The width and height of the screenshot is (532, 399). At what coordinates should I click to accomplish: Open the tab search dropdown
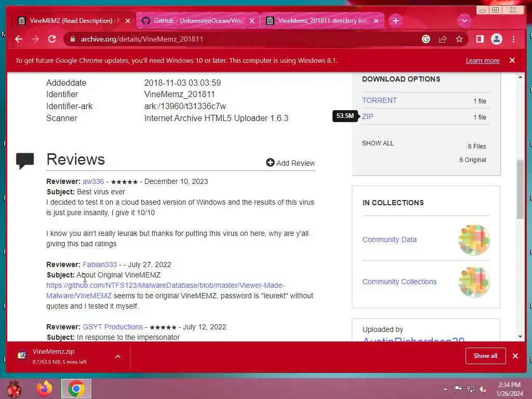point(464,21)
